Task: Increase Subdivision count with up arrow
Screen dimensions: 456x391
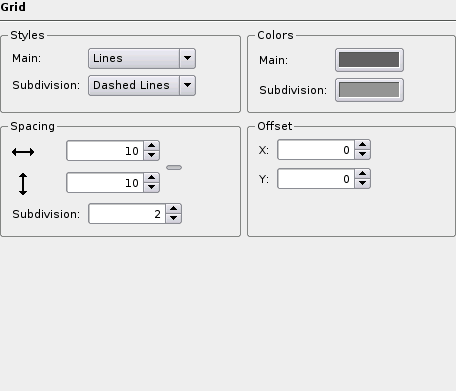Action: [x=174, y=209]
